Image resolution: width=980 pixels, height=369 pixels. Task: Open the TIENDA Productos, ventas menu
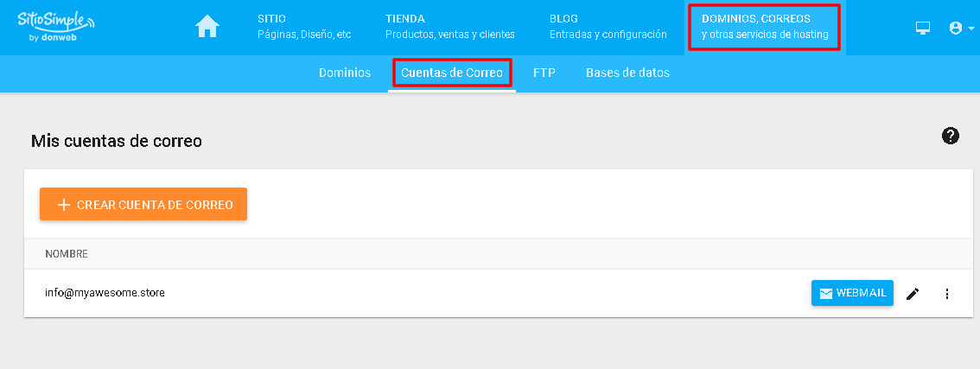[450, 27]
